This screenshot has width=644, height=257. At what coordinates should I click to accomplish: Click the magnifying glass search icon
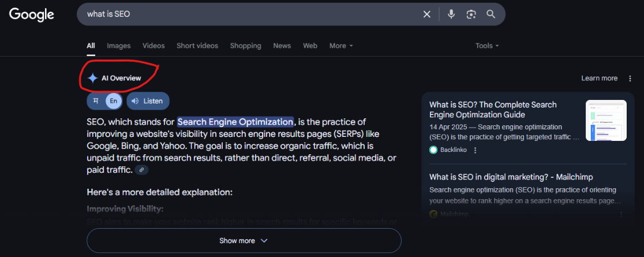click(491, 14)
